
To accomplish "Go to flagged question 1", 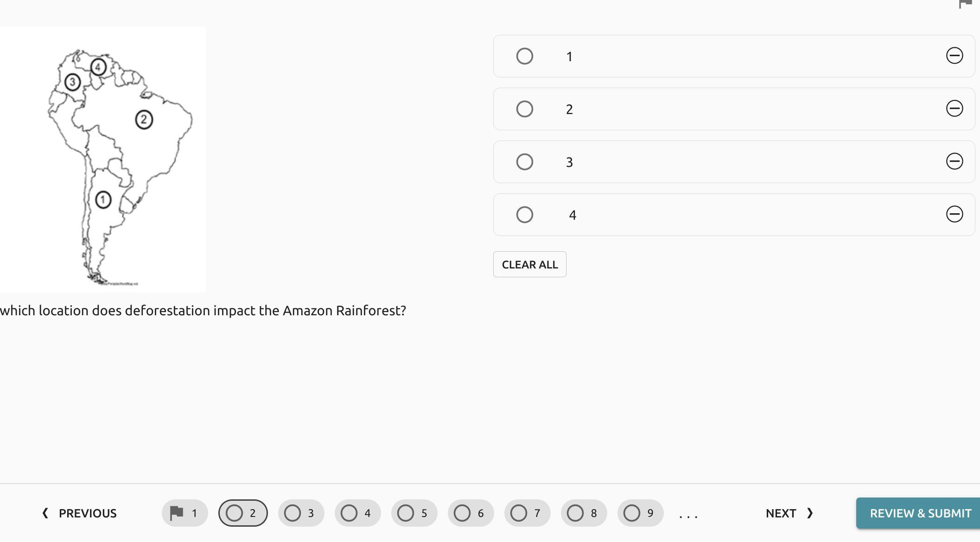I will click(x=185, y=513).
